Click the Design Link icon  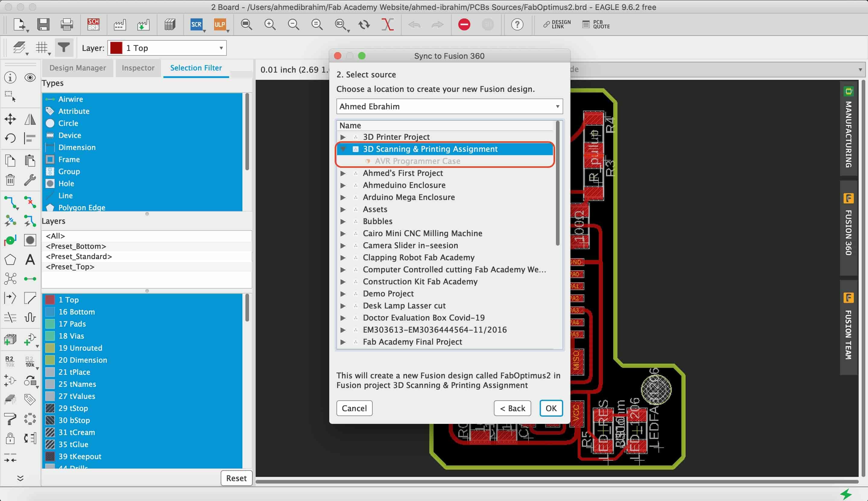[557, 24]
